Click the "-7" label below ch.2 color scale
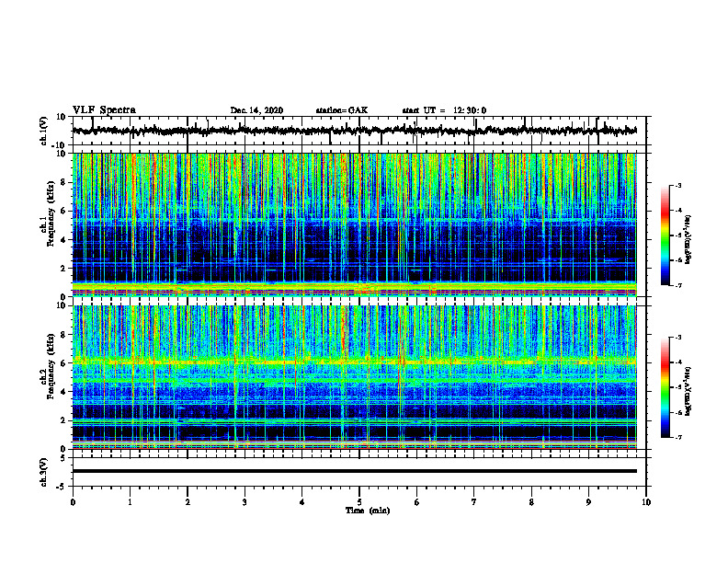 point(677,437)
